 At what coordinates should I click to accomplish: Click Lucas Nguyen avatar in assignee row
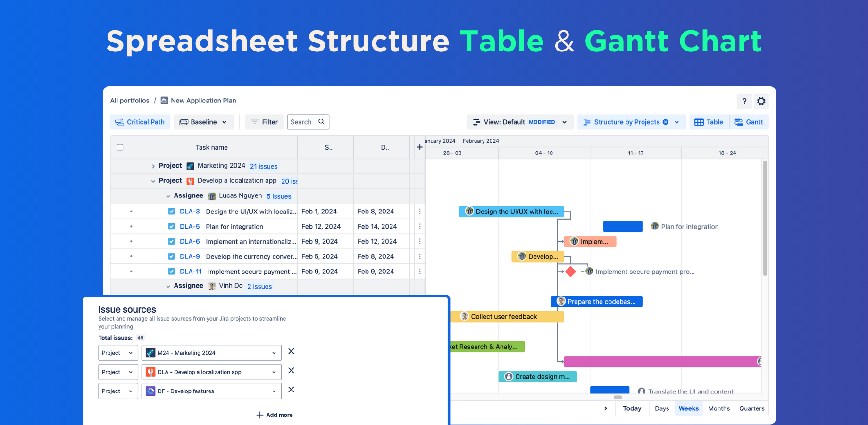[x=212, y=196]
